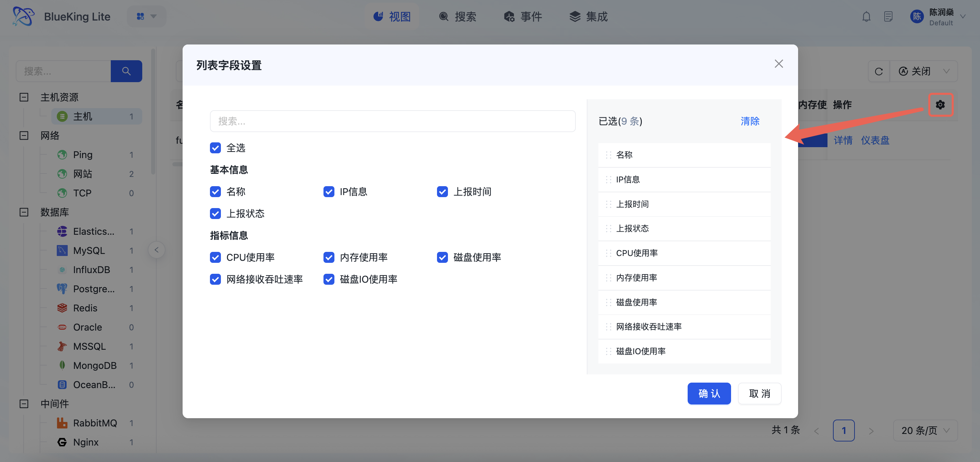Click the next page arrow
Screen dimensions: 980x462
[x=871, y=431]
